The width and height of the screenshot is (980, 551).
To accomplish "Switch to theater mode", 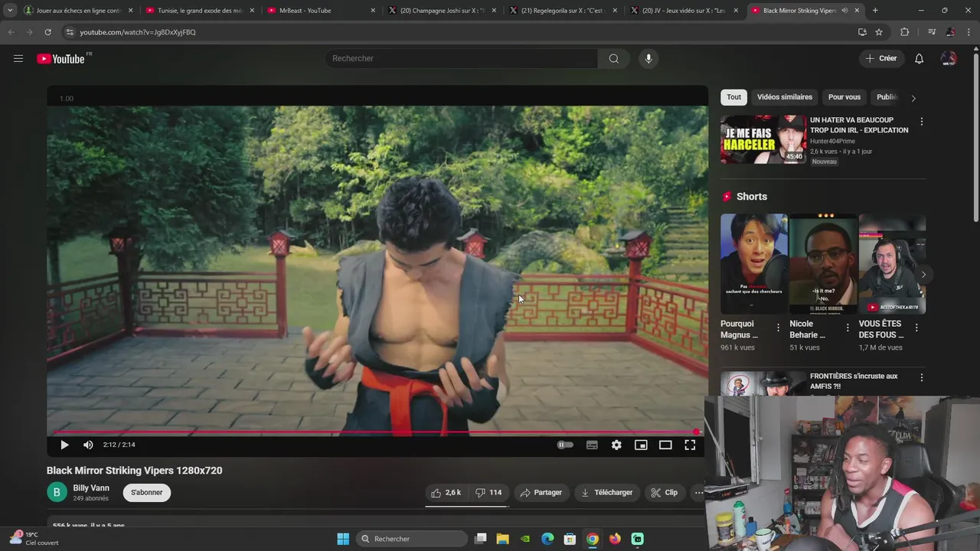I will (665, 445).
